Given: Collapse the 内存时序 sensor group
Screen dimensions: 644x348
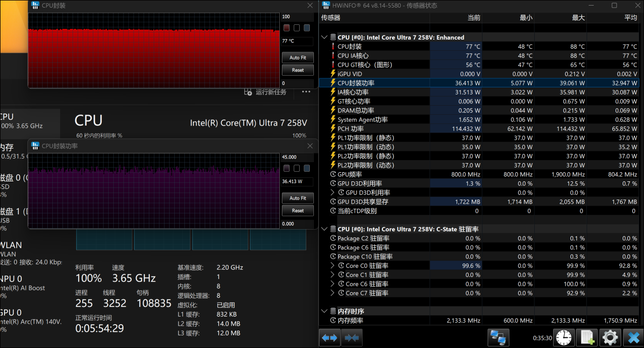Looking at the screenshot, I should point(325,311).
